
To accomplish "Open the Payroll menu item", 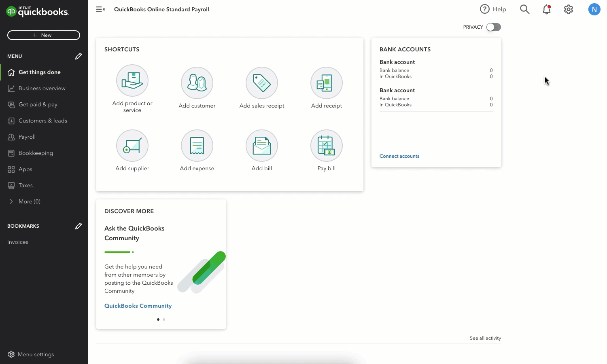I will (x=44, y=137).
